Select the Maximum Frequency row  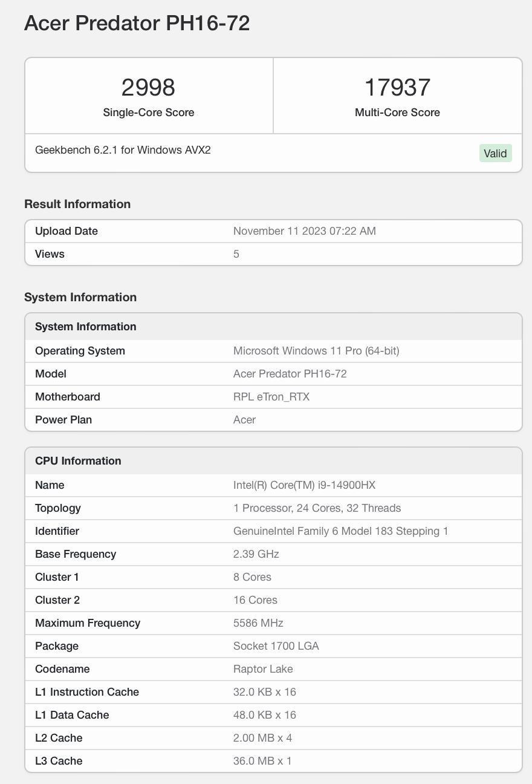click(88, 622)
